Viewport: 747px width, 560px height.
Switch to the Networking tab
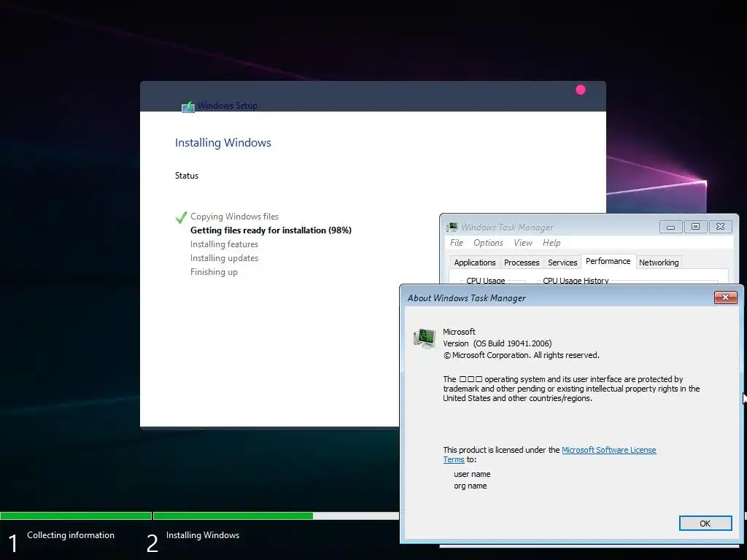(x=659, y=262)
